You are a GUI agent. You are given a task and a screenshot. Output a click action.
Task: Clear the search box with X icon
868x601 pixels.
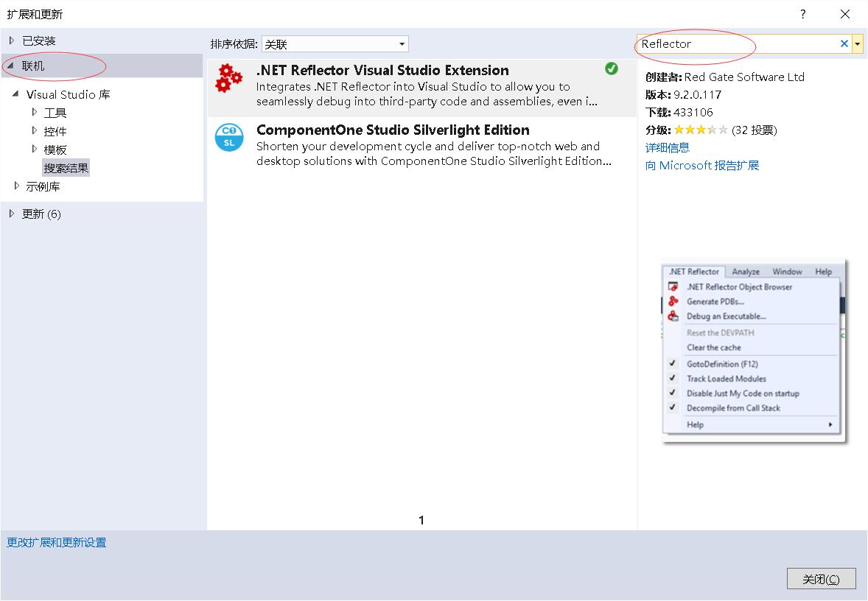click(844, 43)
